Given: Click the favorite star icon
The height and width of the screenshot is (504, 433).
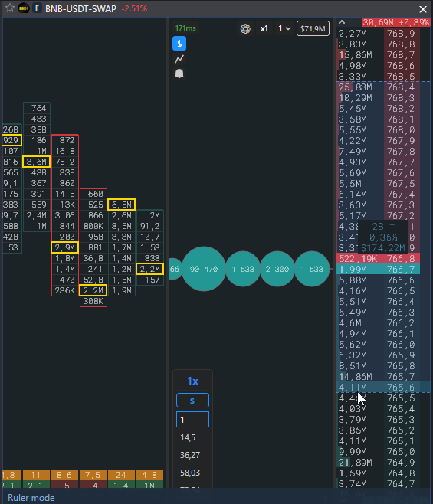Looking at the screenshot, I should 10,8.
